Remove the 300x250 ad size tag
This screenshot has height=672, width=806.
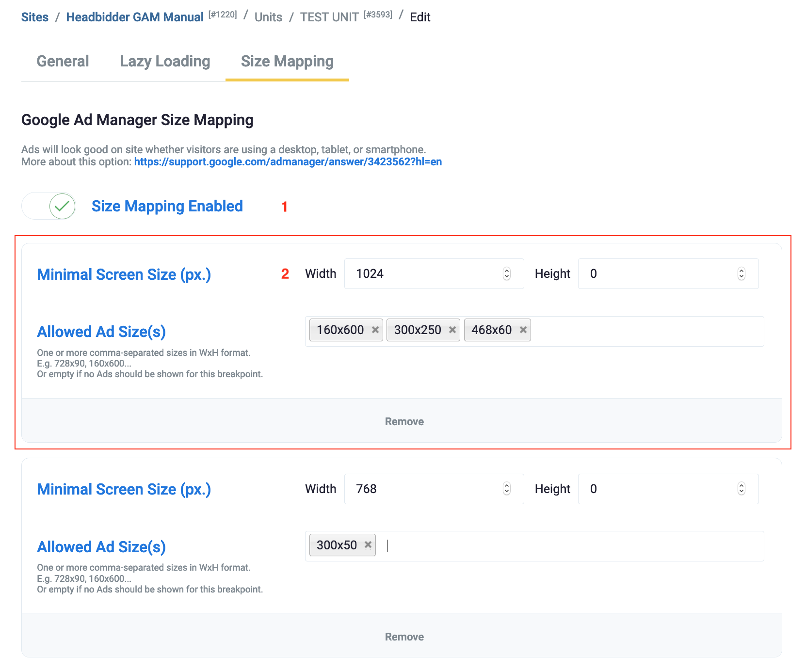[452, 330]
